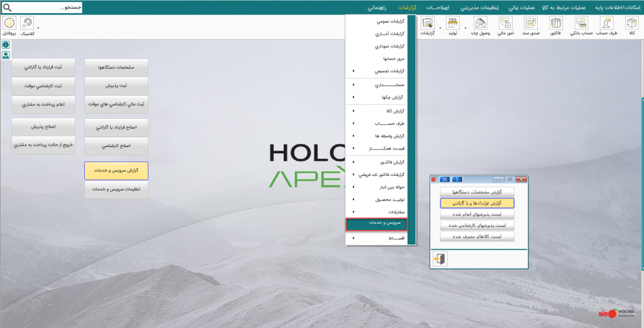
Task: Click the گزارش قراردادها و يا گارانتي button
Action: coord(477,203)
